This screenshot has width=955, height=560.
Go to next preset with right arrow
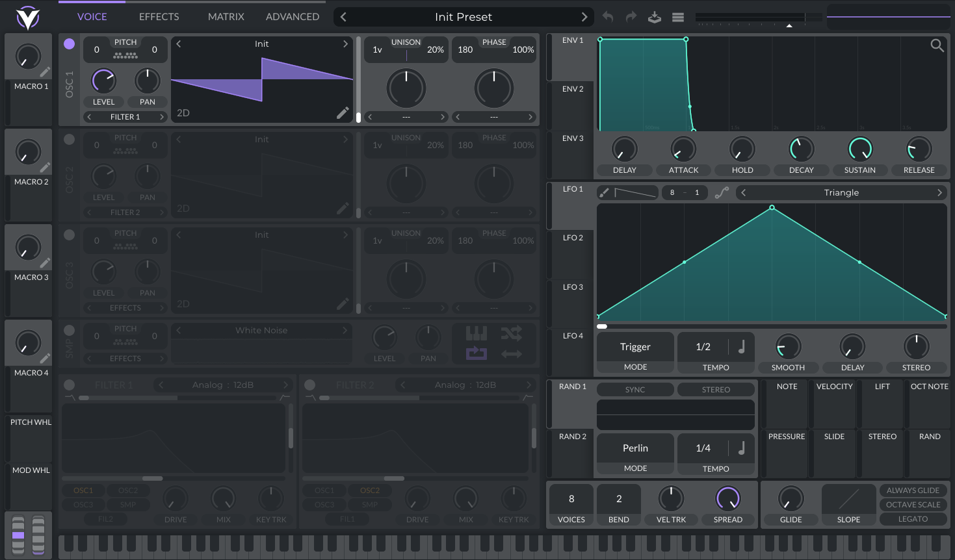pos(584,17)
